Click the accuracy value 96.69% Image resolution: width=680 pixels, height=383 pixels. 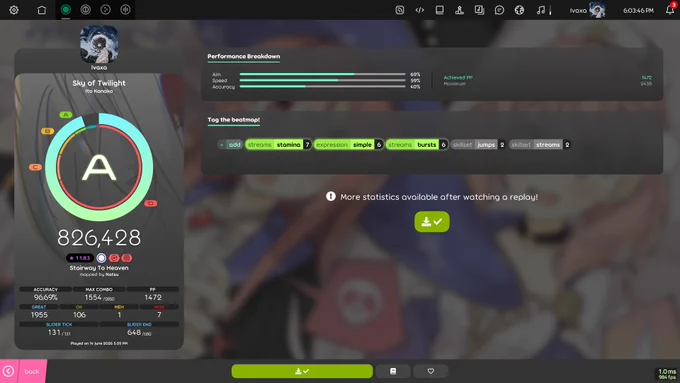coord(46,298)
